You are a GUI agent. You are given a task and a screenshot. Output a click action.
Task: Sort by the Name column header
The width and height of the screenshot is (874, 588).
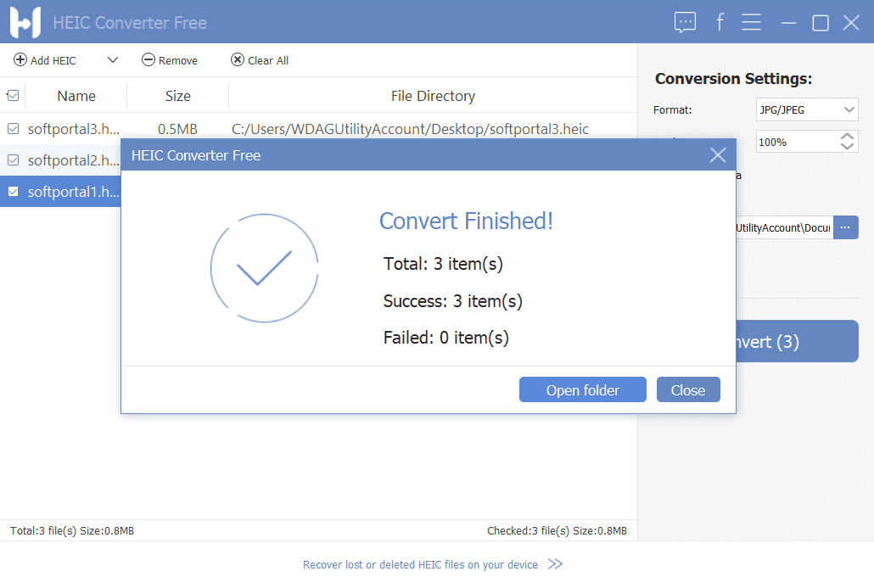click(76, 96)
